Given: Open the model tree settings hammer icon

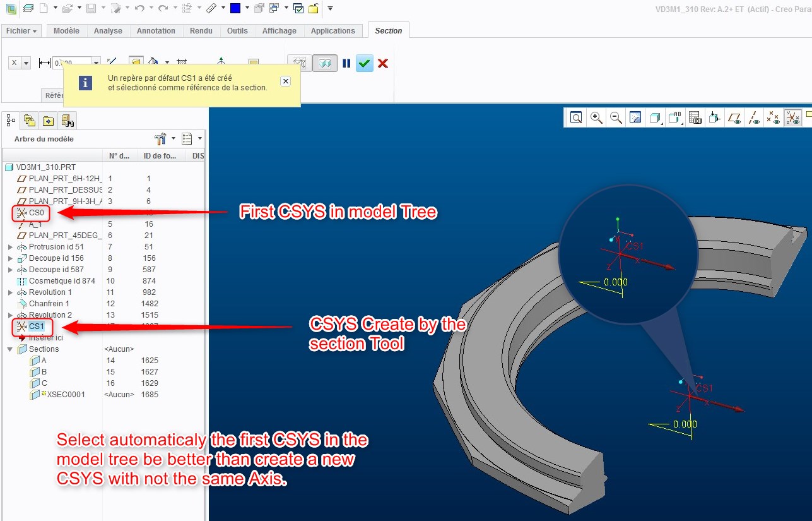Looking at the screenshot, I should pos(160,138).
